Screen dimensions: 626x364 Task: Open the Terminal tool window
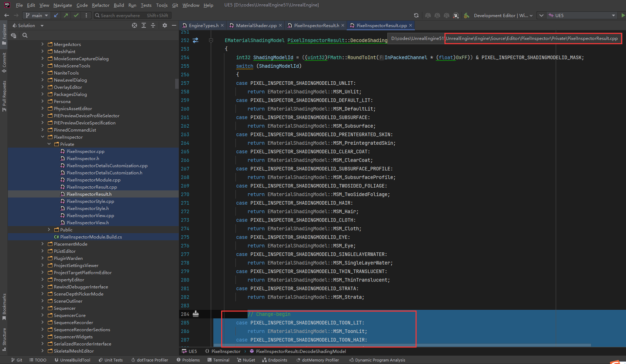point(219,360)
